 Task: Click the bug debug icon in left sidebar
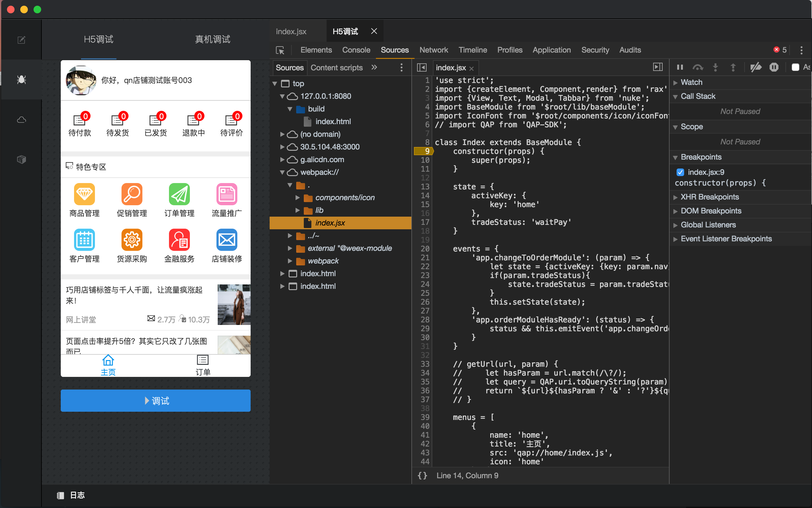pos(22,79)
